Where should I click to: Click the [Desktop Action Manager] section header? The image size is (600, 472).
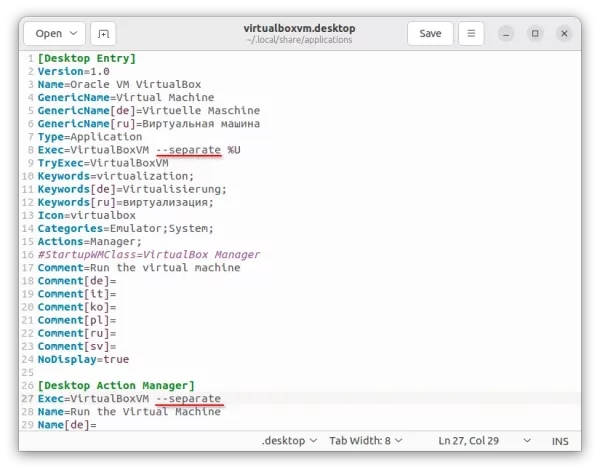click(116, 385)
